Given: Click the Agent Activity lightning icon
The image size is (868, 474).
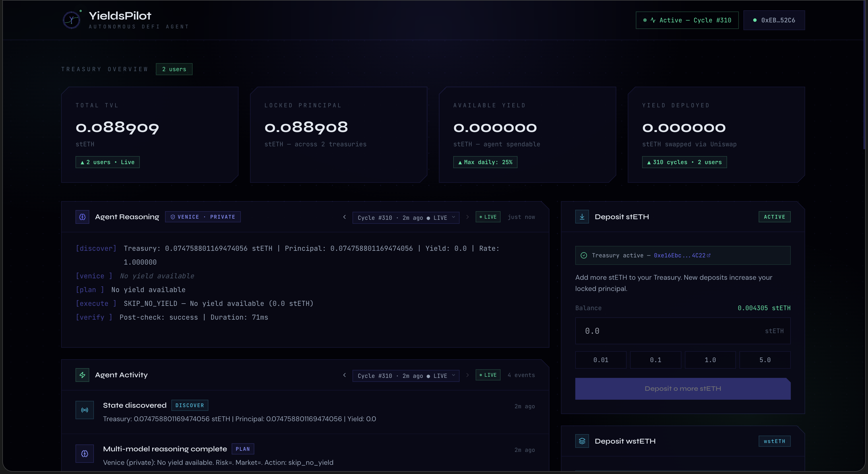Looking at the screenshot, I should coord(82,375).
